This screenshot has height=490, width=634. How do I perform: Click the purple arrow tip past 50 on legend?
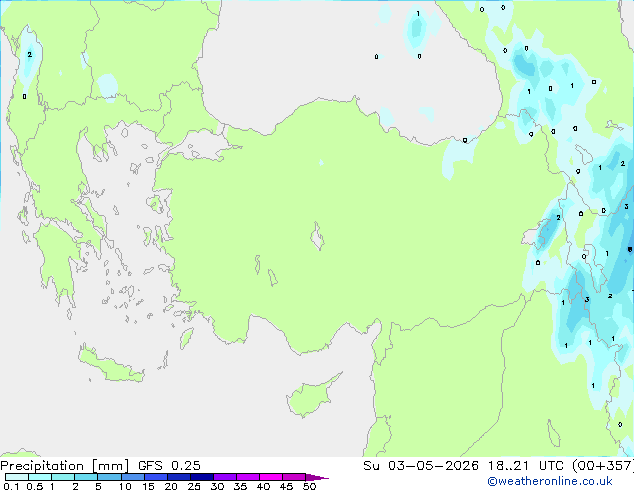(x=317, y=477)
